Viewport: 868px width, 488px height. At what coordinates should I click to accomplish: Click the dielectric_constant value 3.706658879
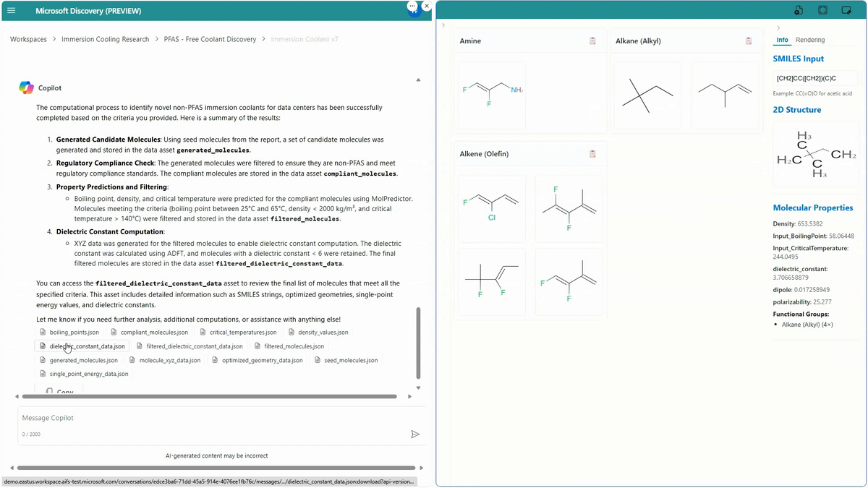coord(793,277)
